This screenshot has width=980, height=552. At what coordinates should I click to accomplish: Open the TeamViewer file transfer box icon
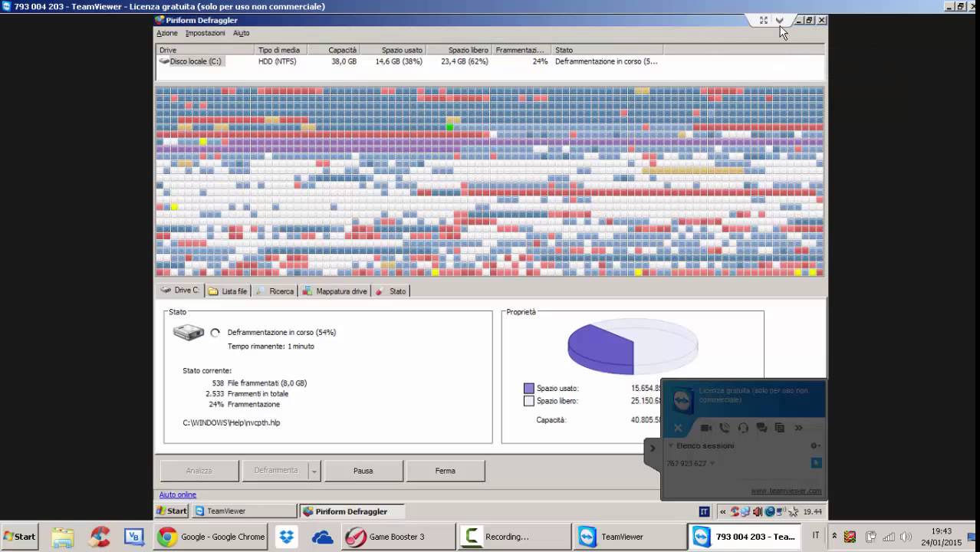coord(780,428)
